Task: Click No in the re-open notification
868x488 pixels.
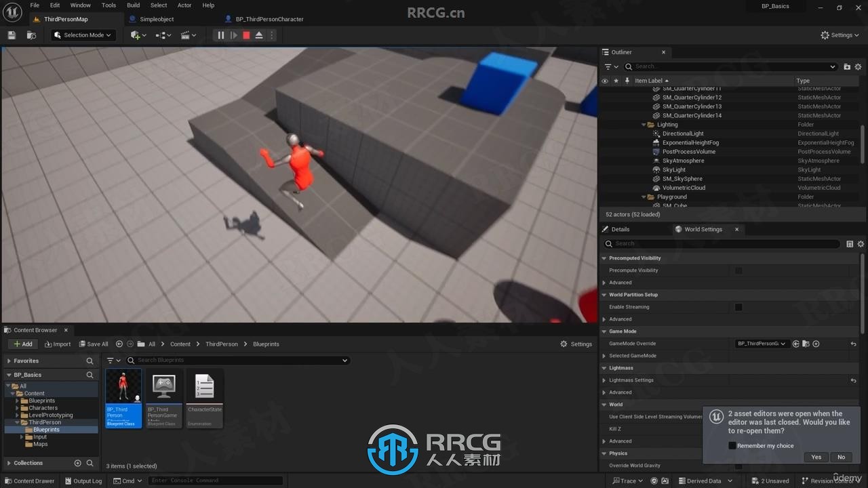Action: [841, 457]
